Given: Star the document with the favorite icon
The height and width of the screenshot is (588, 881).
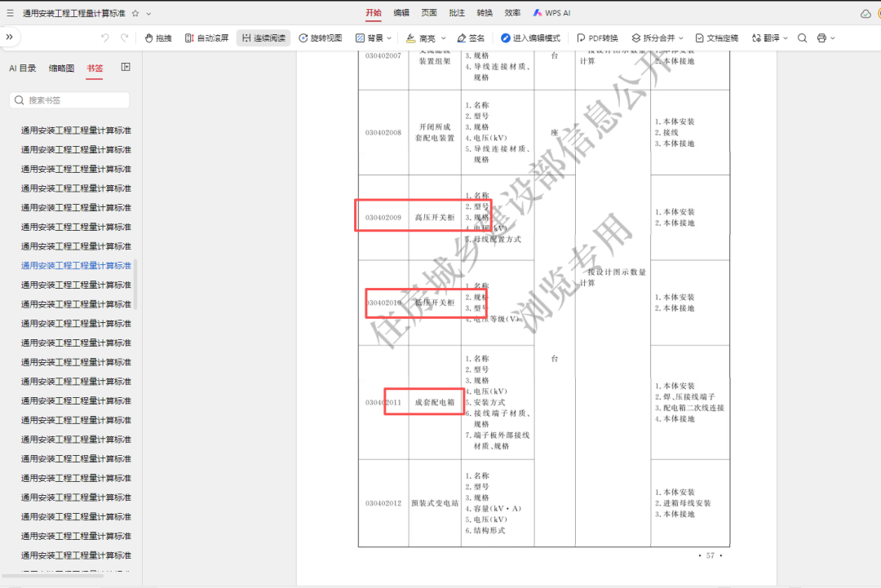Looking at the screenshot, I should point(135,13).
